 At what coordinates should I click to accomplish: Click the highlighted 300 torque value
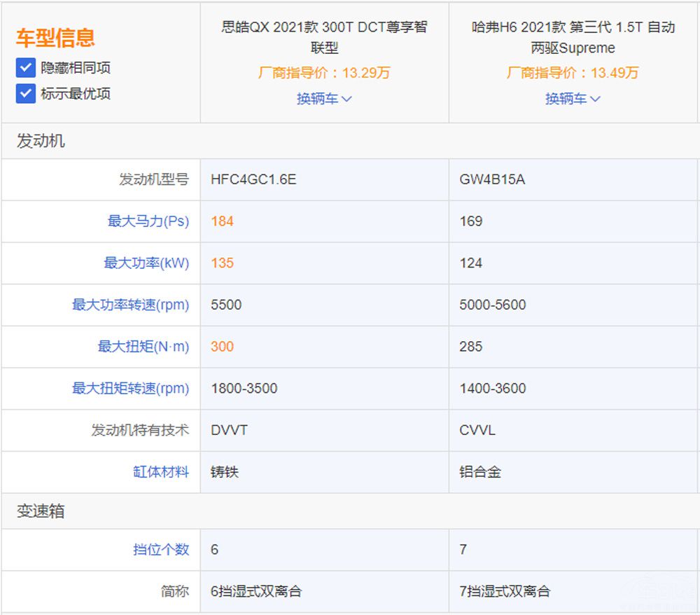pyautogui.click(x=222, y=347)
